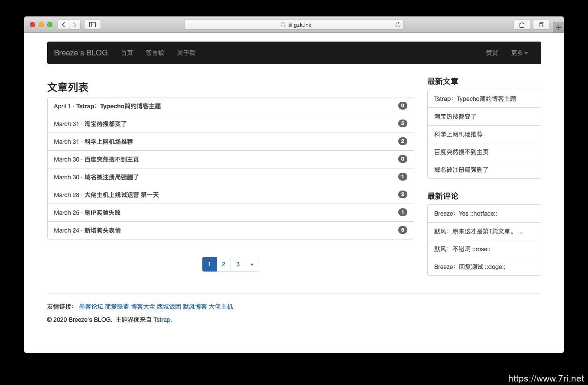Open article Tstrap：Typecho简约博客主题 in main list
The height and width of the screenshot is (385, 588).
(118, 106)
